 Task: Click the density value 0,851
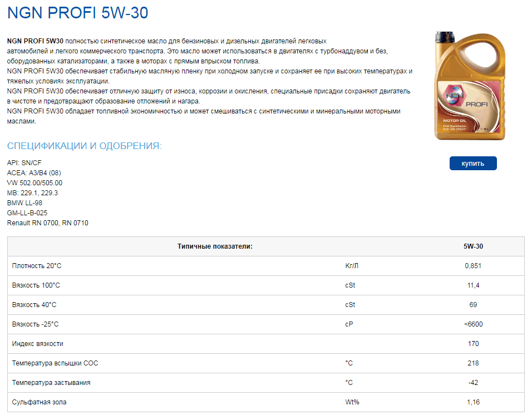[x=473, y=266]
